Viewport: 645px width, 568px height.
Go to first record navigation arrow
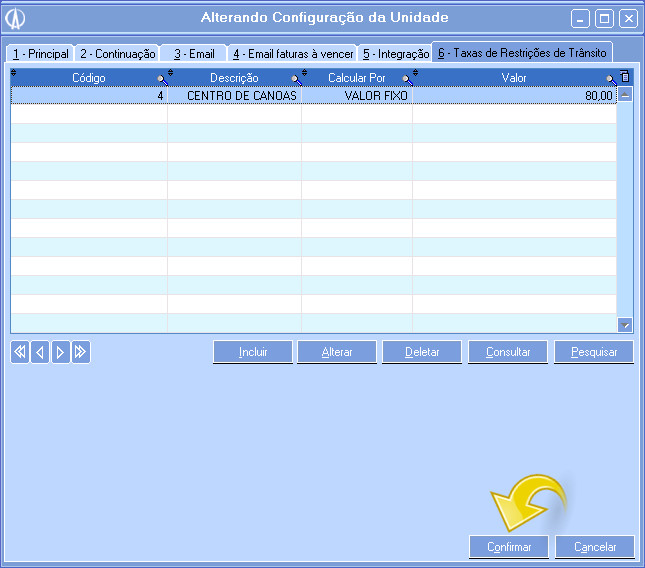pyautogui.click(x=20, y=352)
